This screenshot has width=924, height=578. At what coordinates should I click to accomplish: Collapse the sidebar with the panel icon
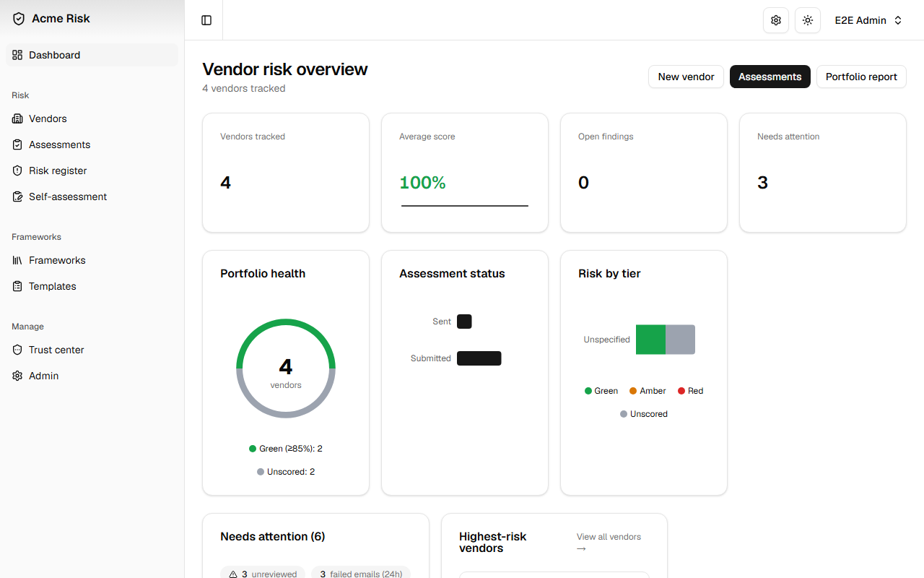206,20
